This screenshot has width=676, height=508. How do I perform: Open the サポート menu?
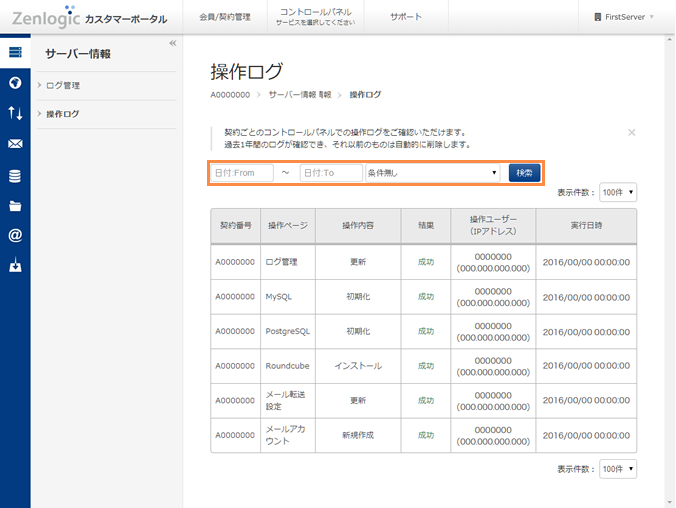point(406,17)
